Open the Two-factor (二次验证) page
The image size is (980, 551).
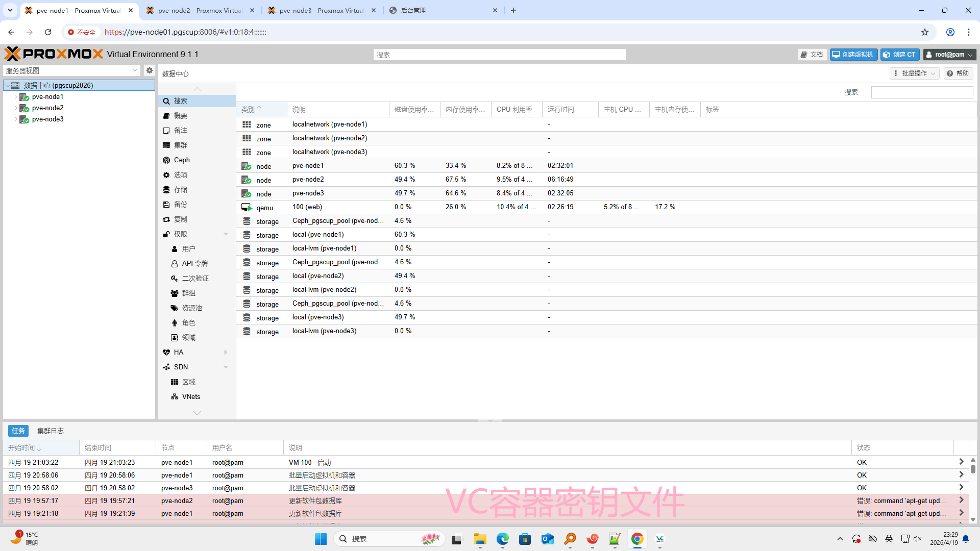click(195, 278)
